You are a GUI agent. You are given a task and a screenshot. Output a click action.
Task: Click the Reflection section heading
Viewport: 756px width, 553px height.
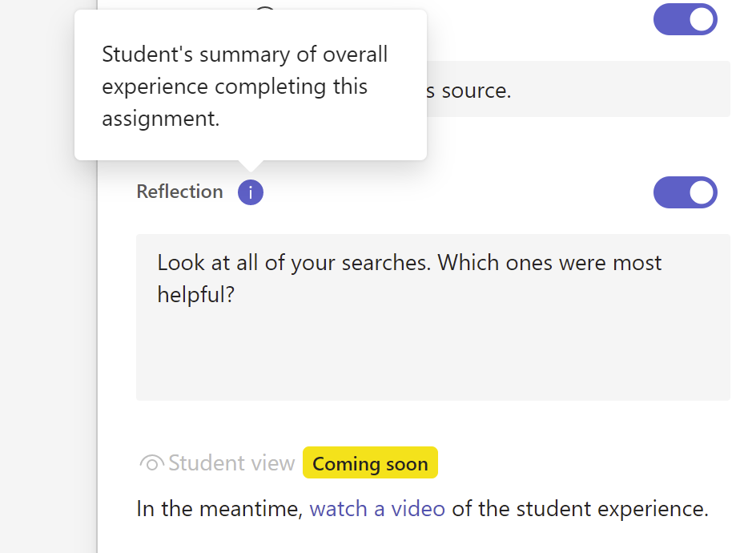tap(179, 192)
